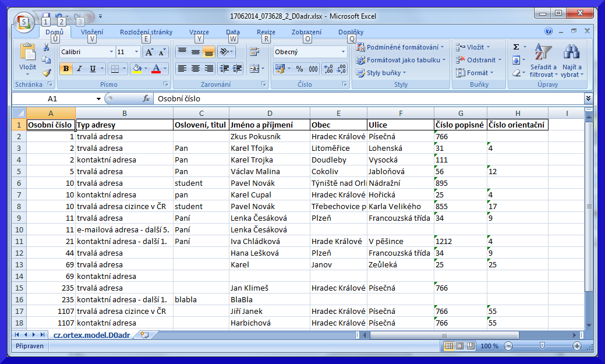The width and height of the screenshot is (605, 364).
Task: Click the Increase Font Size icon
Action: pyautogui.click(x=149, y=52)
